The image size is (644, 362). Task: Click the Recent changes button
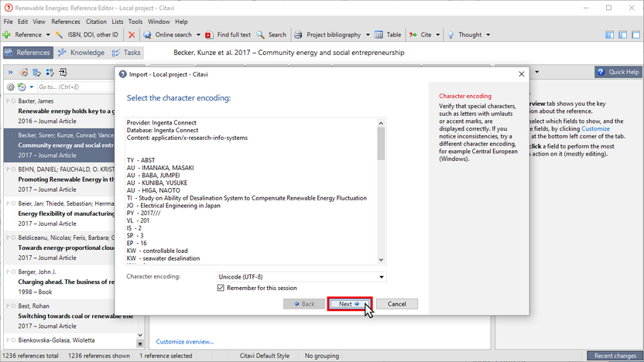[x=615, y=356]
